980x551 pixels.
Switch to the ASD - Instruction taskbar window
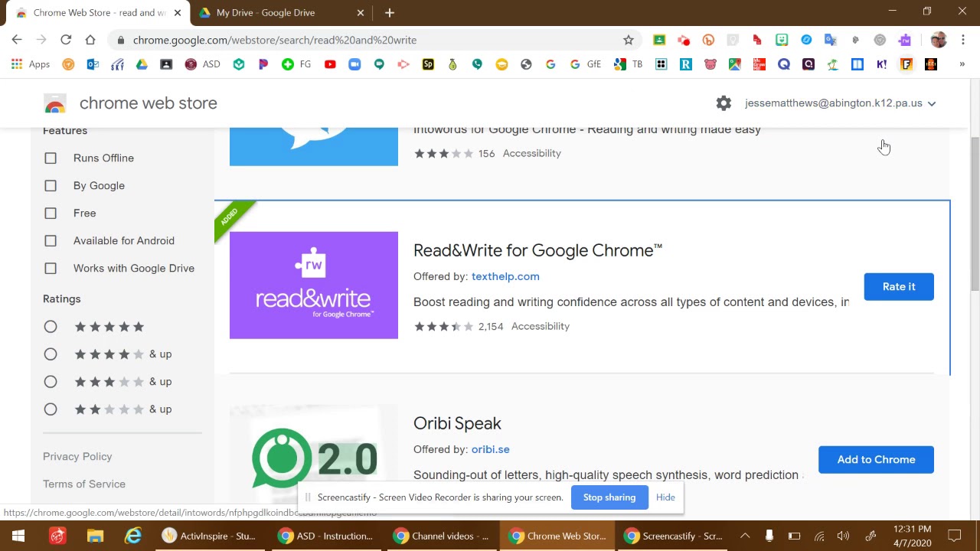coord(325,536)
